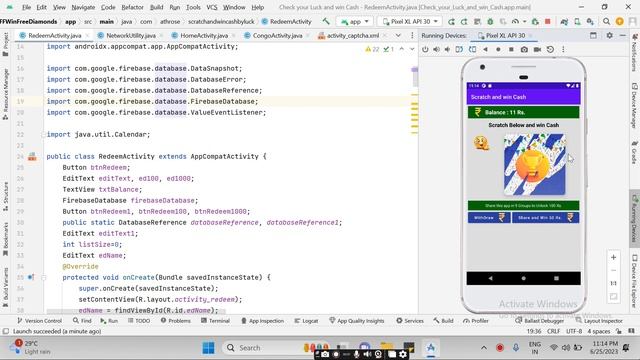Open the Logcat tool window
This screenshot has width=640, height=360.
307,321
